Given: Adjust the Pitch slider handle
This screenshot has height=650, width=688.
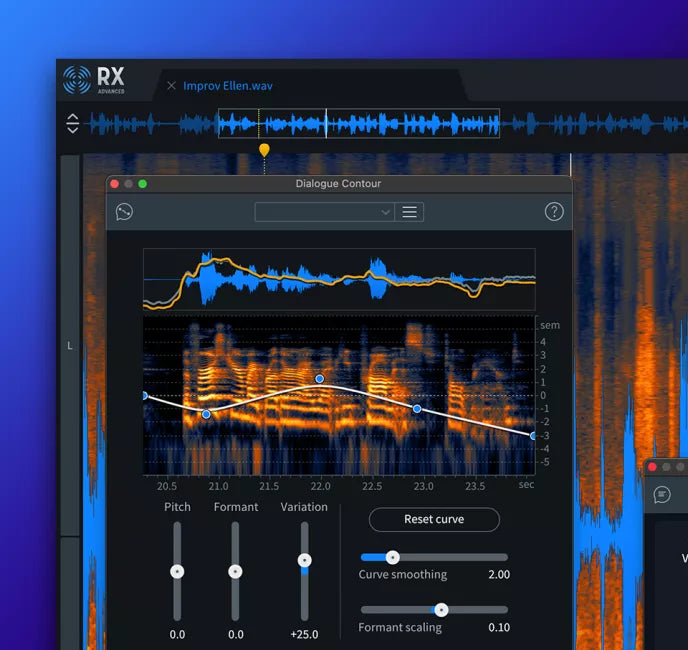Looking at the screenshot, I should coord(177,571).
